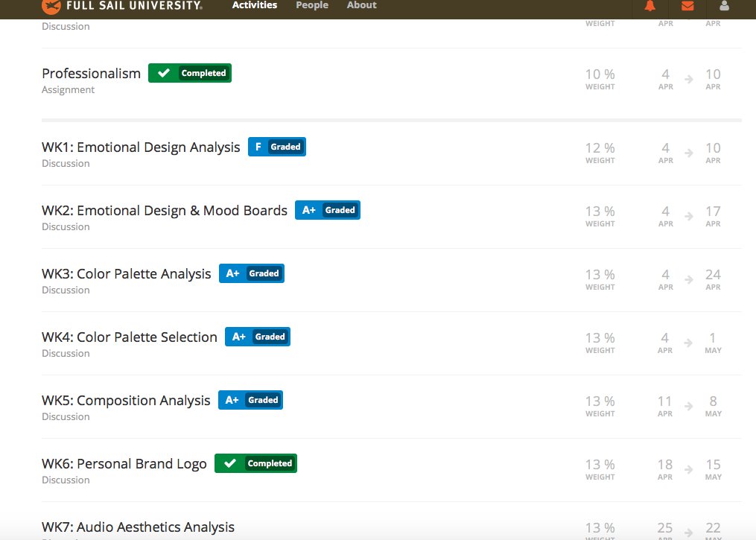Open WK6: Personal Brand Logo

[124, 464]
